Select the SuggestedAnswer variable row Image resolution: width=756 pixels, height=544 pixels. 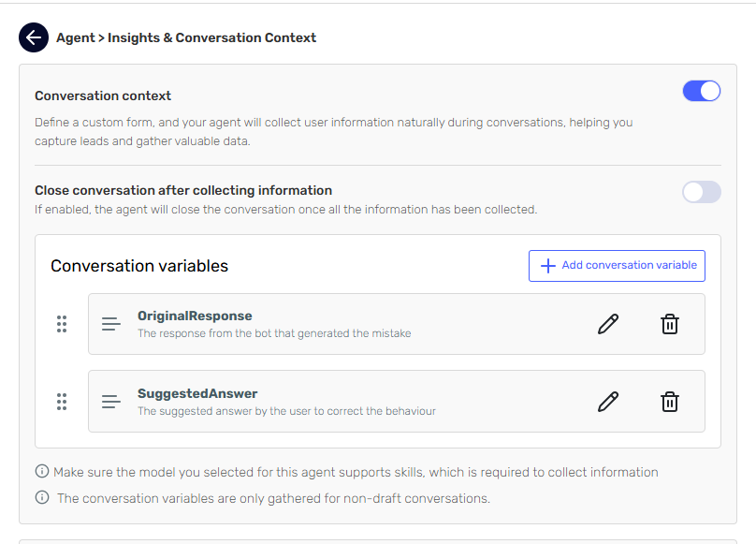tap(374, 402)
